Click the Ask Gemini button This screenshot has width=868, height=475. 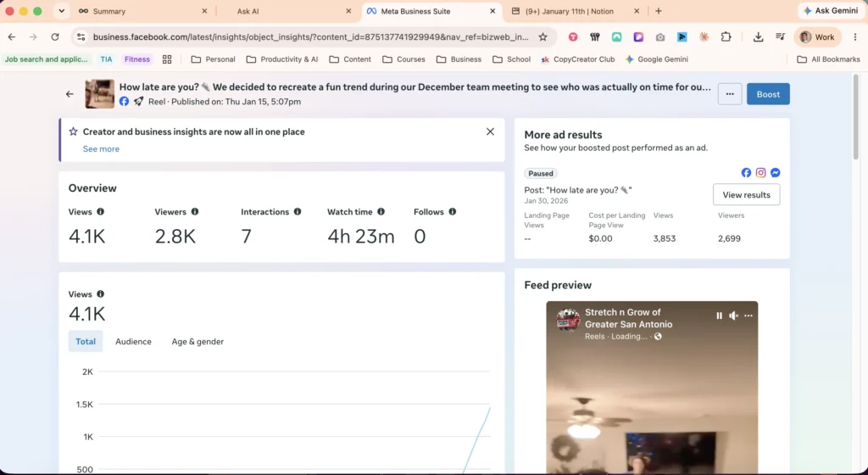point(831,10)
